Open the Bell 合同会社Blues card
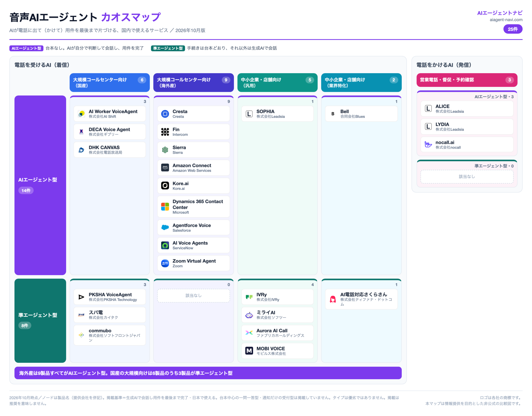Screen dimensions: 532x416 point(361,114)
